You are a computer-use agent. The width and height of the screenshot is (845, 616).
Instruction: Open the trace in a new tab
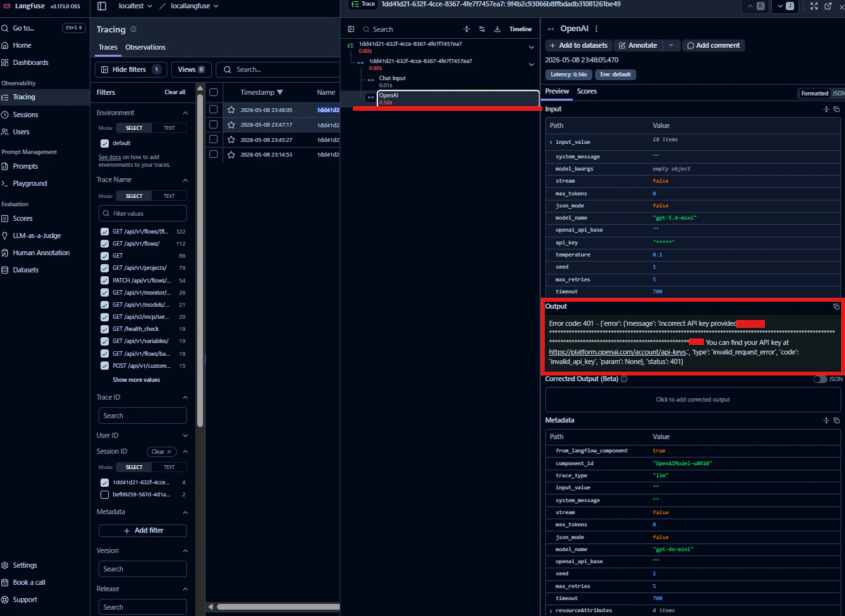coord(828,6)
